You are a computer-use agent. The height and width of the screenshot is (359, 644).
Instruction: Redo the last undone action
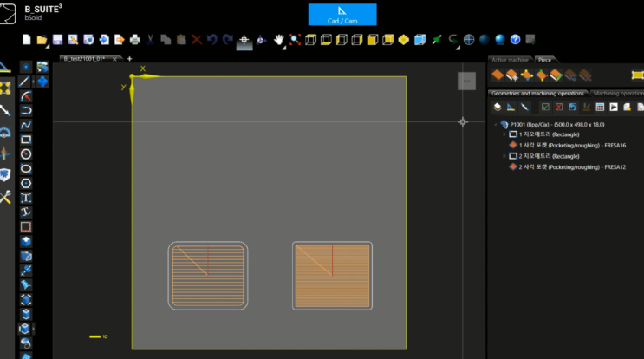[228, 39]
